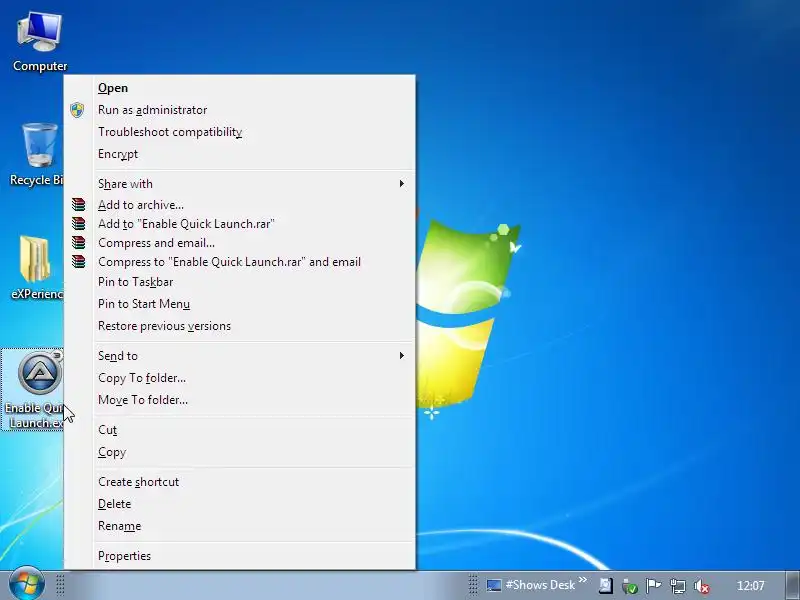The height and width of the screenshot is (600, 800).
Task: Open the Action Center flag icon
Action: tap(653, 586)
